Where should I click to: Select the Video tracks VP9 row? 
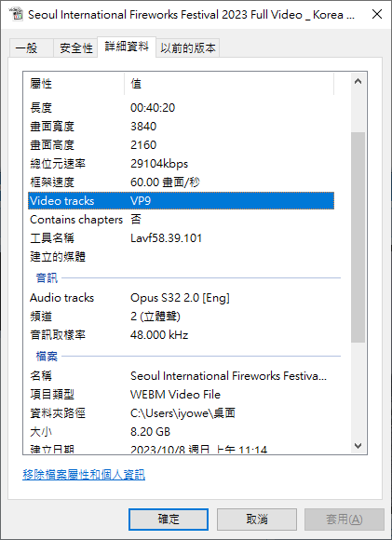(x=181, y=201)
